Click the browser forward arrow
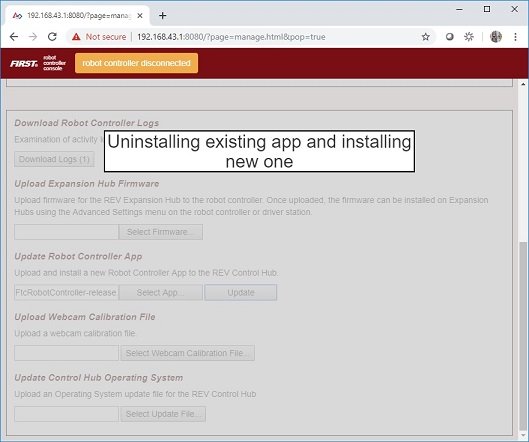Screen dimensions: 529x442 coord(33,37)
